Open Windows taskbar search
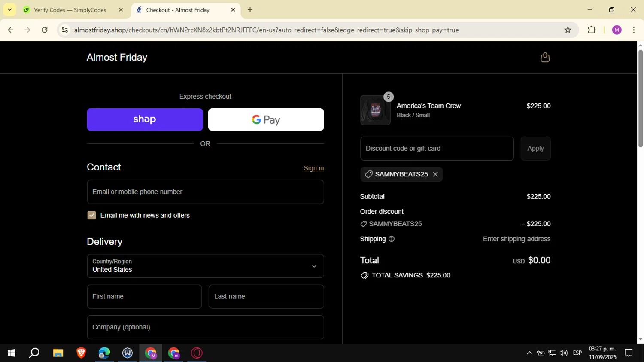 [x=34, y=353]
